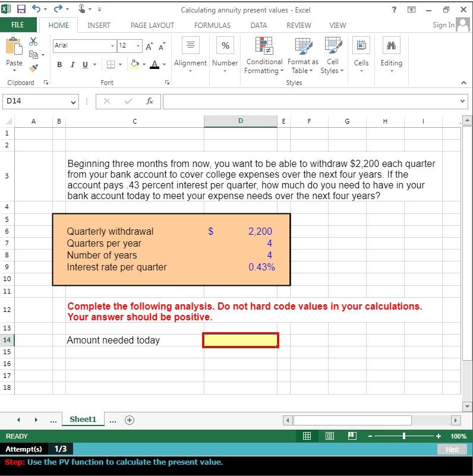Viewport: 473px width, 476px height.
Task: Click the Format as Table icon
Action: 303,45
